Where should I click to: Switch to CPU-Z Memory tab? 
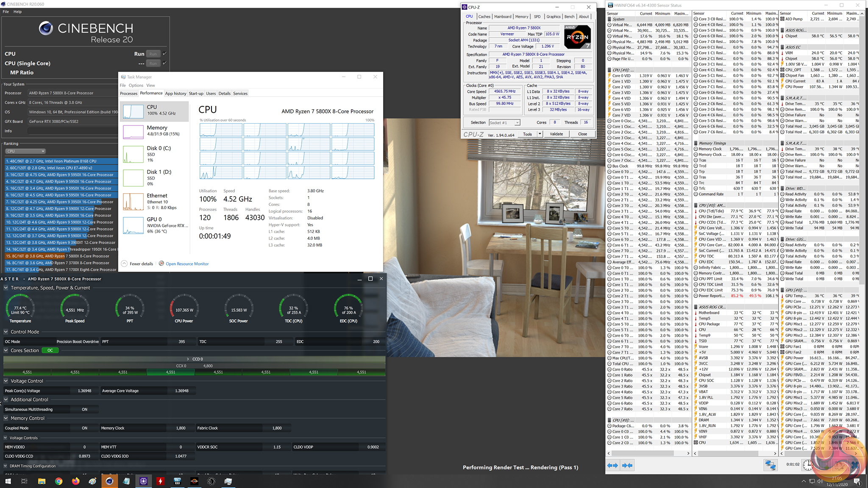point(521,17)
